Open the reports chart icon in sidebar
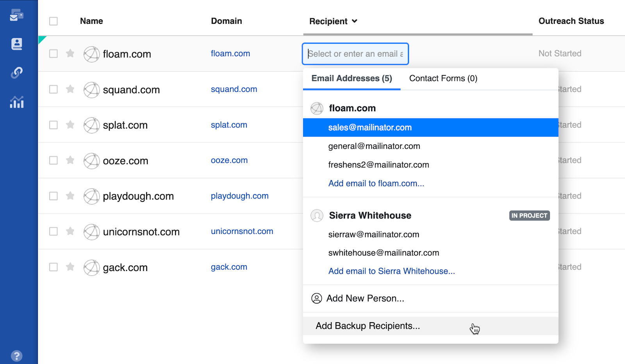 tap(16, 102)
